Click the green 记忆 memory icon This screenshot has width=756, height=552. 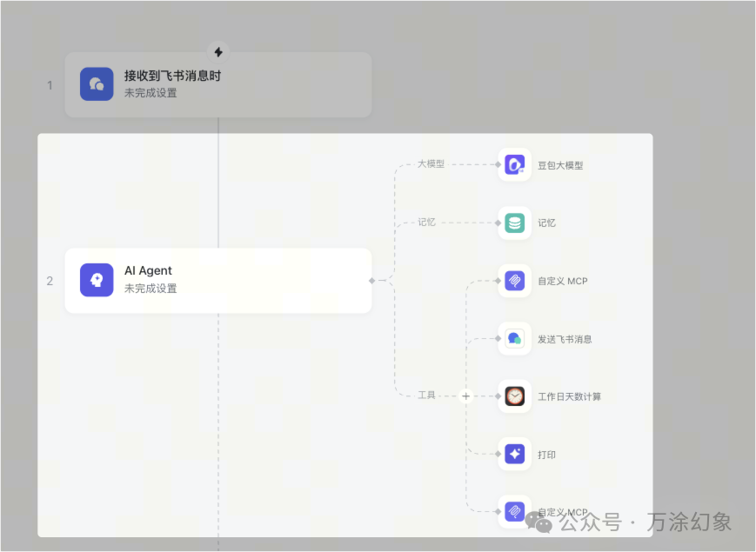[514, 223]
